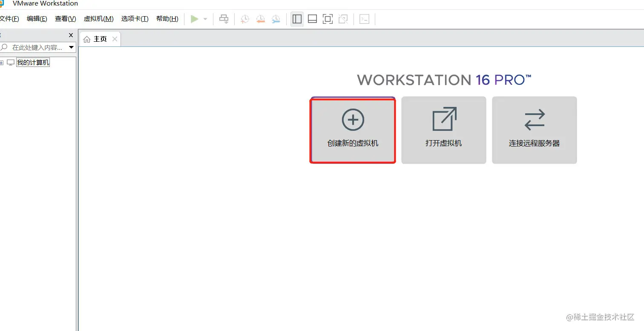Screen dimensions: 644x331
Task: Click the console view icon
Action: click(x=364, y=19)
